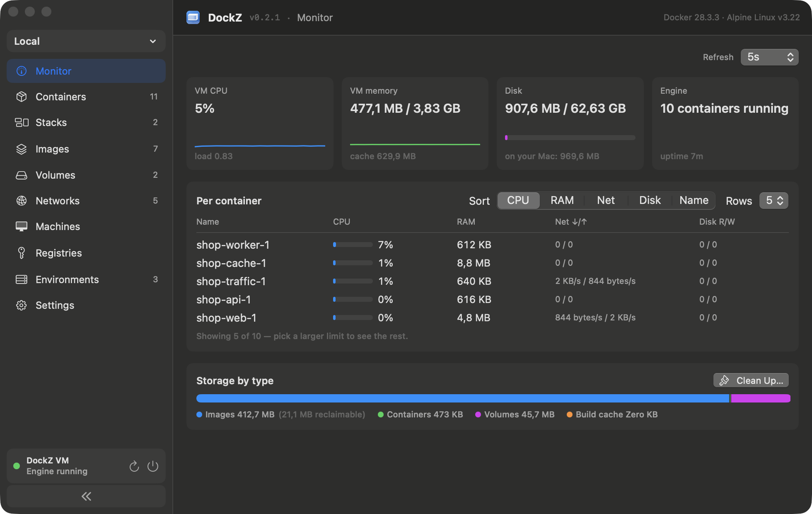Click the Stacks icon in sidebar
Image resolution: width=812 pixels, height=514 pixels.
[x=22, y=122]
